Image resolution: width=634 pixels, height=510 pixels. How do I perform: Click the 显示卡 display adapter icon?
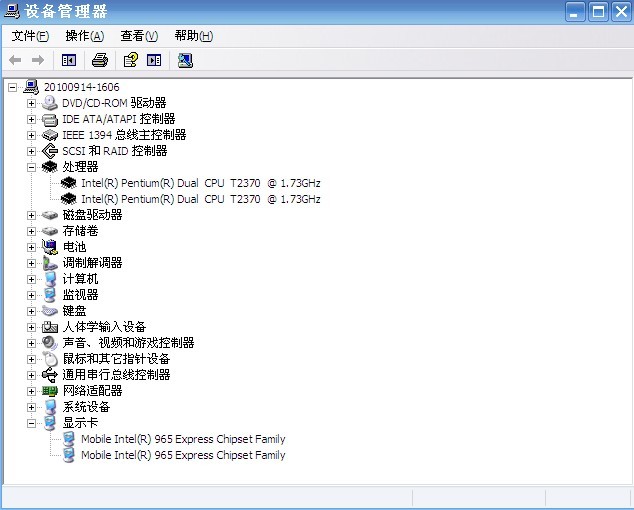point(50,423)
